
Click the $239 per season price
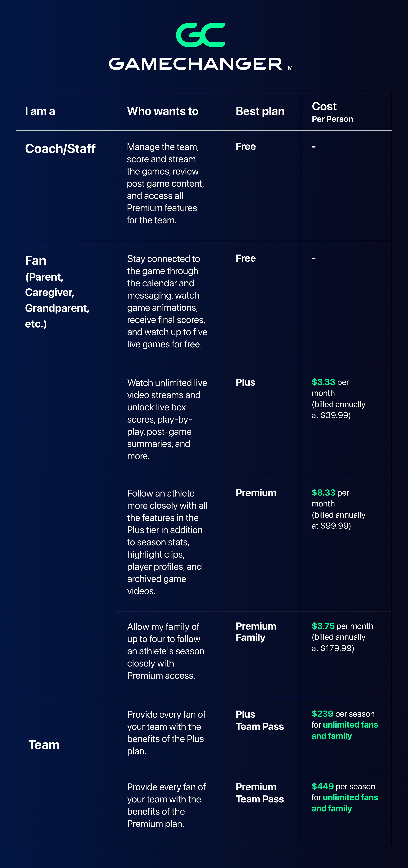click(343, 714)
